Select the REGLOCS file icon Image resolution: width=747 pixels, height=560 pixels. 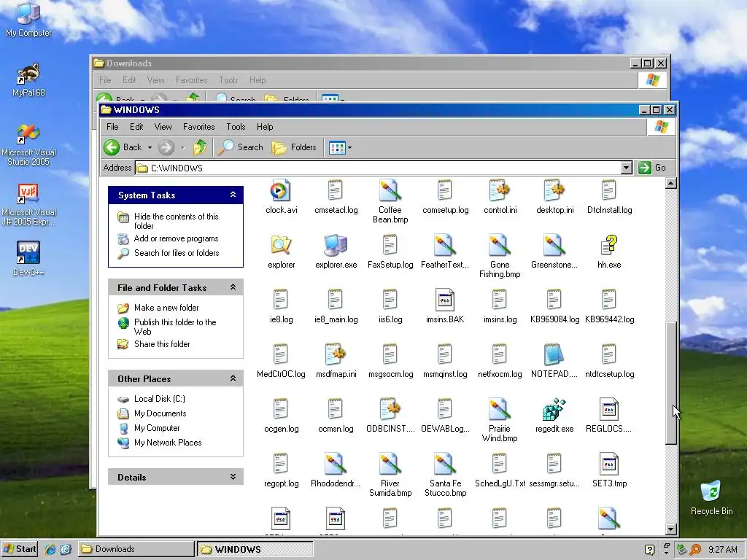[609, 409]
